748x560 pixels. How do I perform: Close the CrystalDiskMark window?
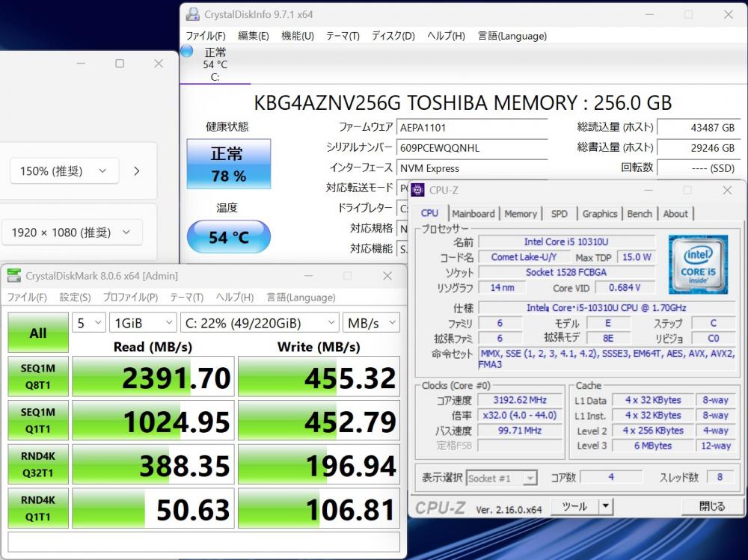(x=387, y=276)
